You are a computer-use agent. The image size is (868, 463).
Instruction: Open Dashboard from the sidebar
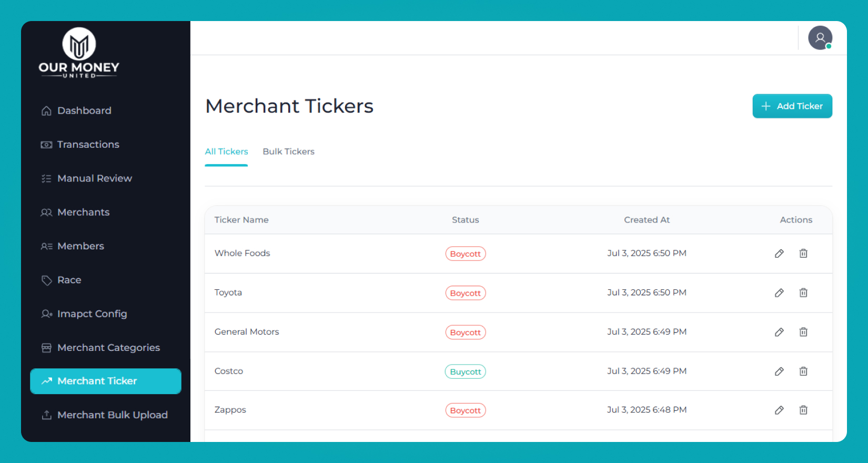pyautogui.click(x=84, y=110)
